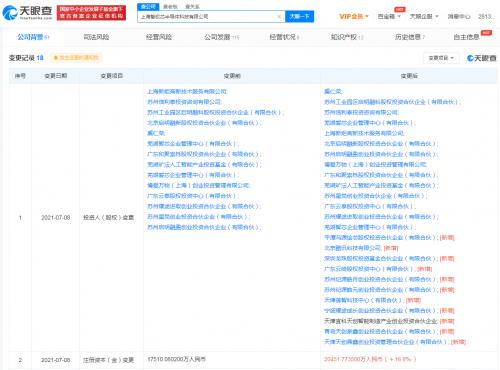Open the 百宝箱 dropdown menu
This screenshot has height=370, width=500.
click(x=389, y=16)
